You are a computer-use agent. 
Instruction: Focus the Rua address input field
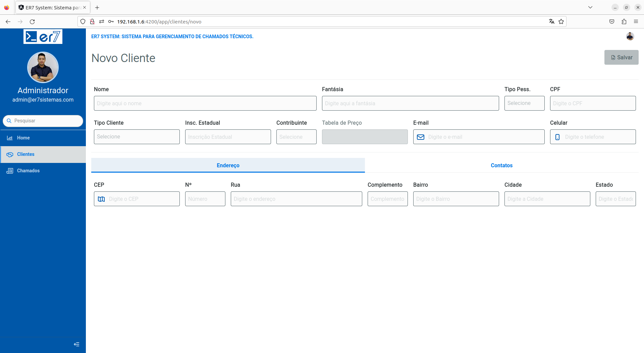pos(297,199)
